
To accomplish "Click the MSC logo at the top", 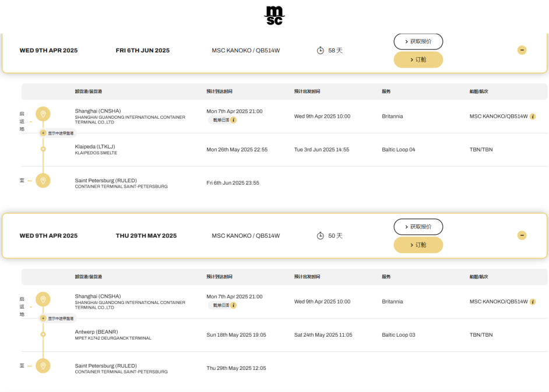I will pyautogui.click(x=274, y=16).
